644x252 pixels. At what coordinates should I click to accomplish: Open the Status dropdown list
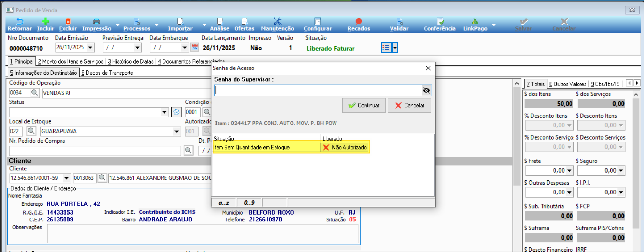pyautogui.click(x=164, y=112)
